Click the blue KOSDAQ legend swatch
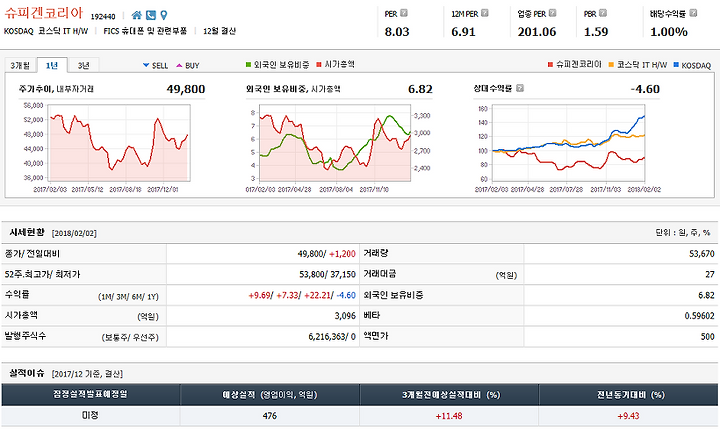The image size is (720, 430). click(676, 65)
